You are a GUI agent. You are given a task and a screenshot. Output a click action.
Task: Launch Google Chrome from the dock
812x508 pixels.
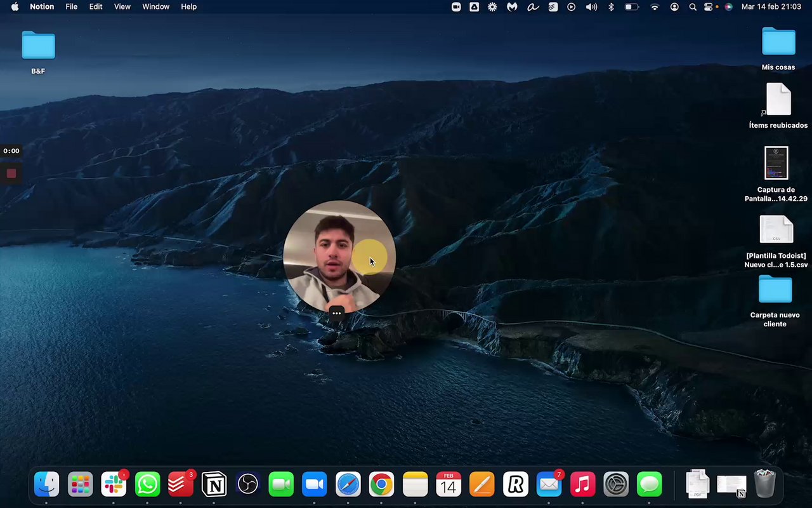[381, 485]
